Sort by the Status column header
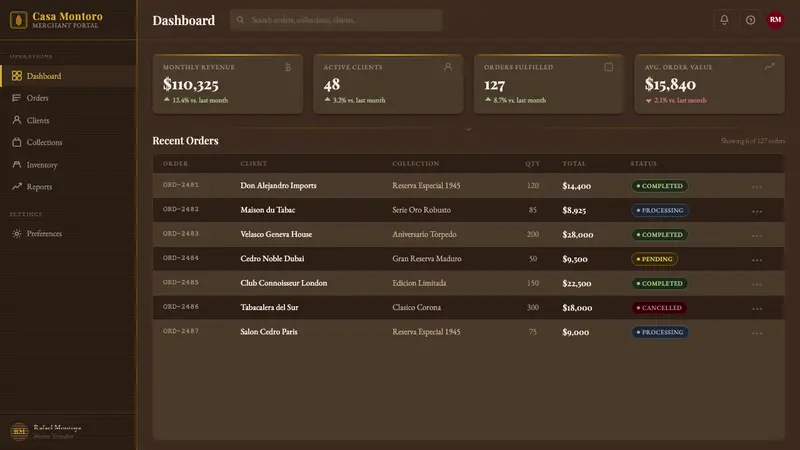The height and width of the screenshot is (450, 800). [643, 163]
